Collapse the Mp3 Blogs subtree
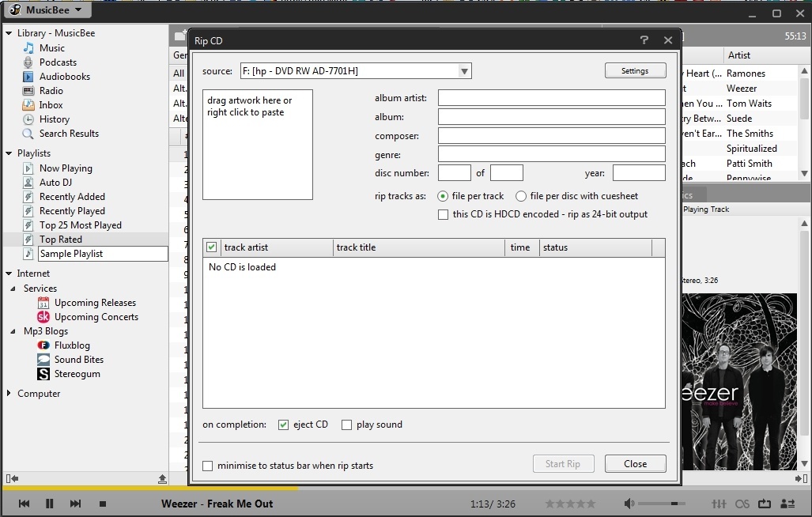This screenshot has height=517, width=812. [13, 331]
